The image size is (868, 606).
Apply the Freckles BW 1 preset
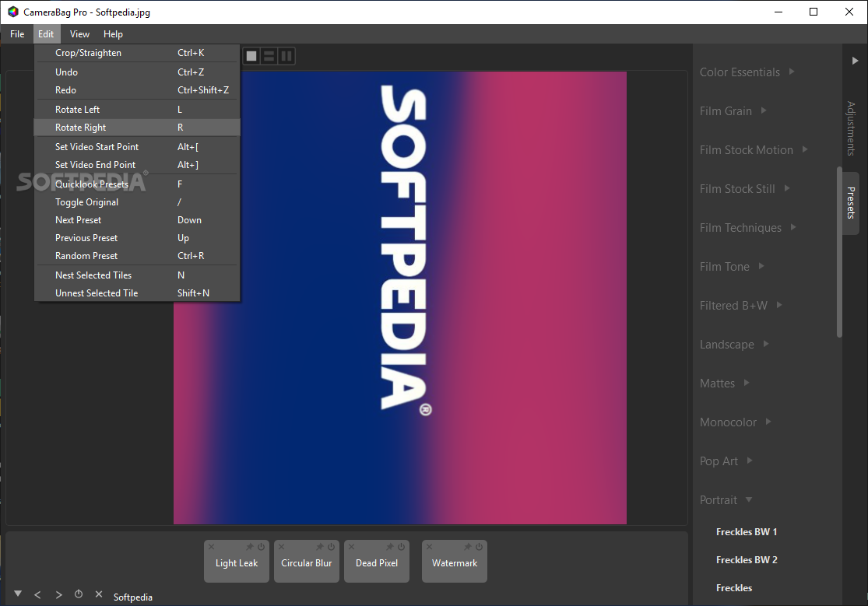747,532
